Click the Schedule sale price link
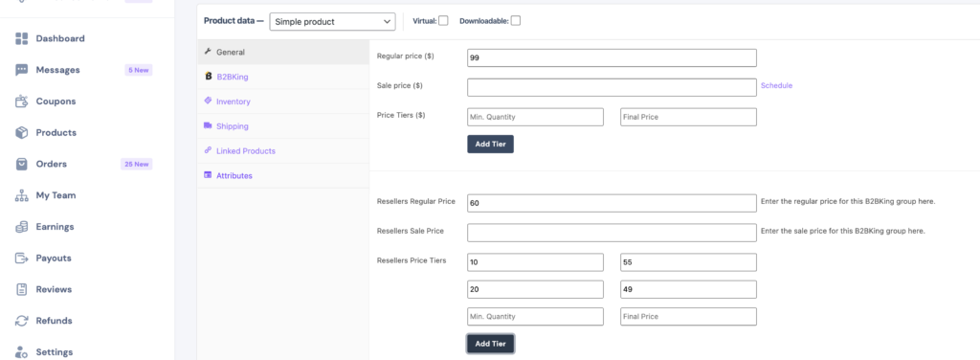The image size is (980, 360). tap(776, 85)
